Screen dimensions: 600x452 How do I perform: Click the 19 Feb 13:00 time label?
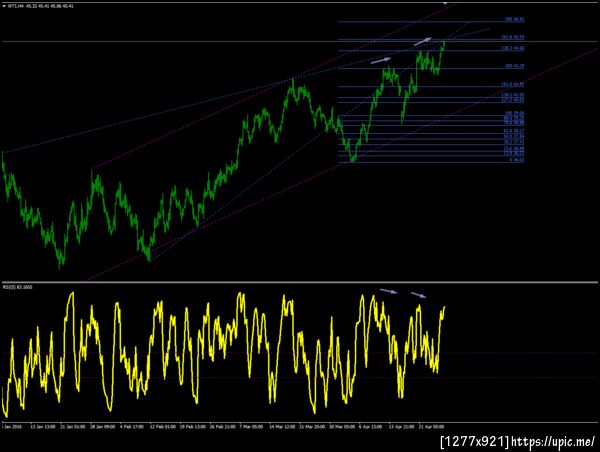point(193,426)
